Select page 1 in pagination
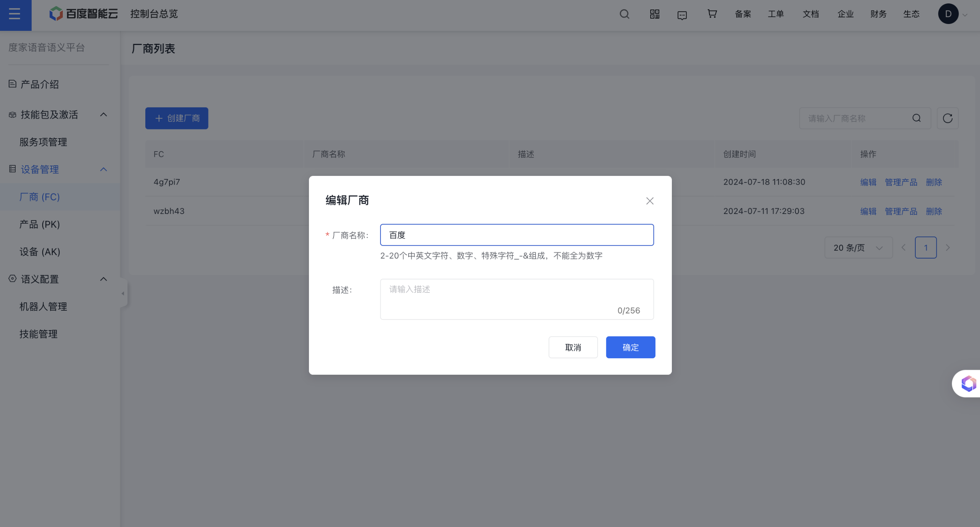This screenshot has width=980, height=527. click(x=926, y=248)
